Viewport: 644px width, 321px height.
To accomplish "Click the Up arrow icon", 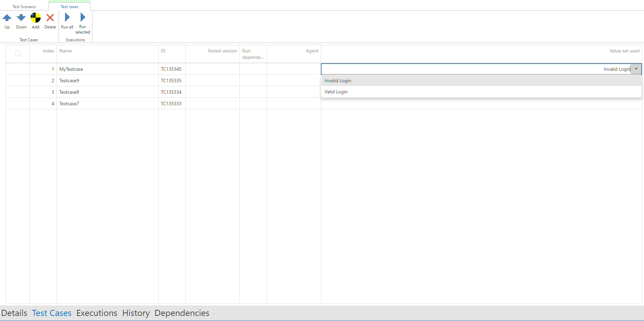I will 7,18.
